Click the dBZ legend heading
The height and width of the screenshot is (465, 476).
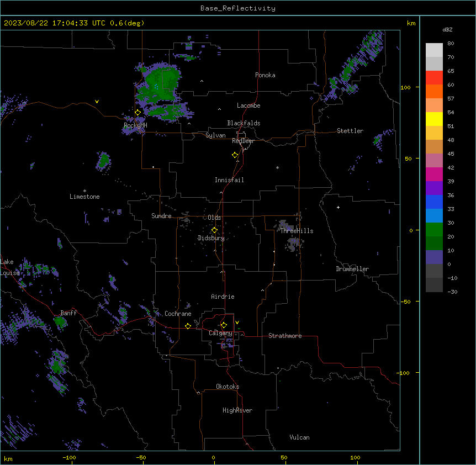pyautogui.click(x=447, y=29)
